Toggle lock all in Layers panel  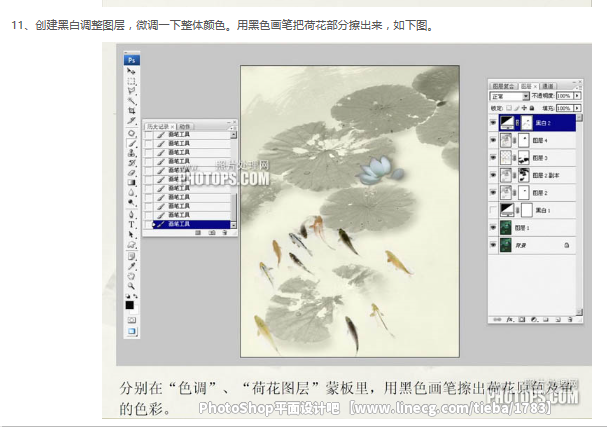[x=532, y=108]
